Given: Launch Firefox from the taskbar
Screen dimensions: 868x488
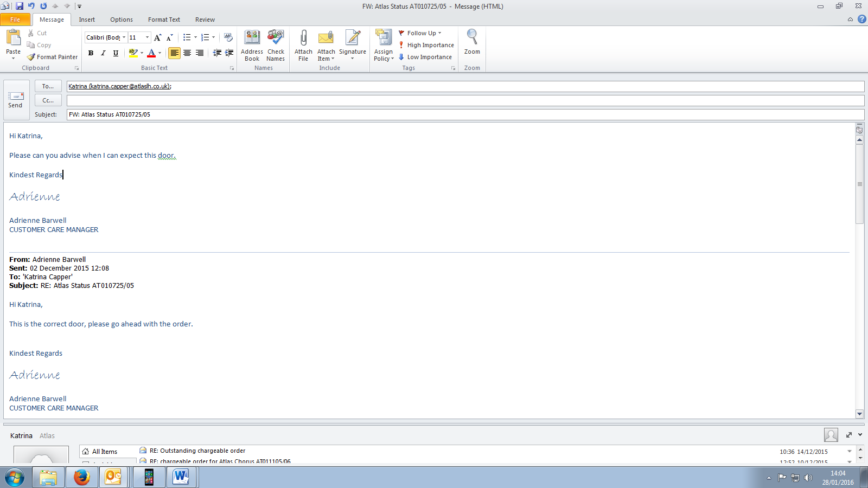Looking at the screenshot, I should click(x=82, y=477).
